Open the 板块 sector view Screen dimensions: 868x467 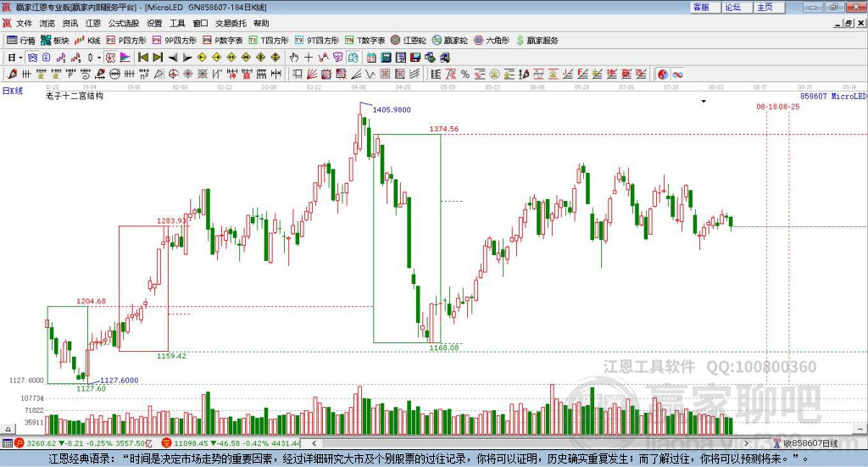click(55, 41)
